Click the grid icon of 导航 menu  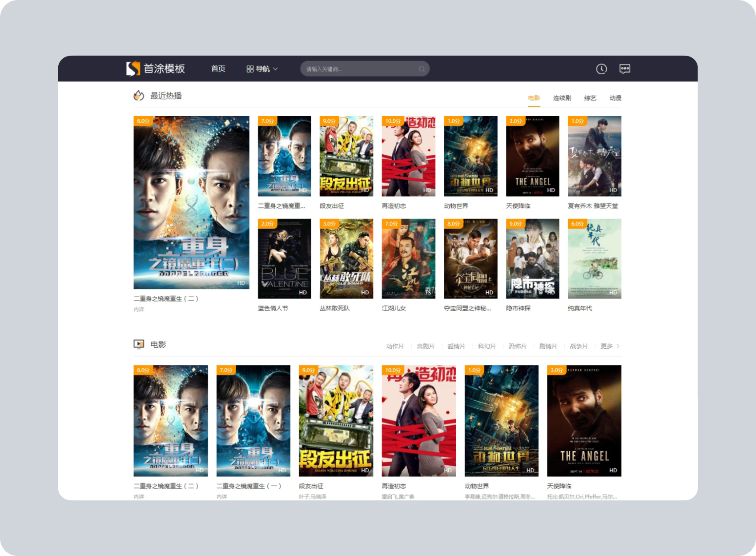[250, 69]
